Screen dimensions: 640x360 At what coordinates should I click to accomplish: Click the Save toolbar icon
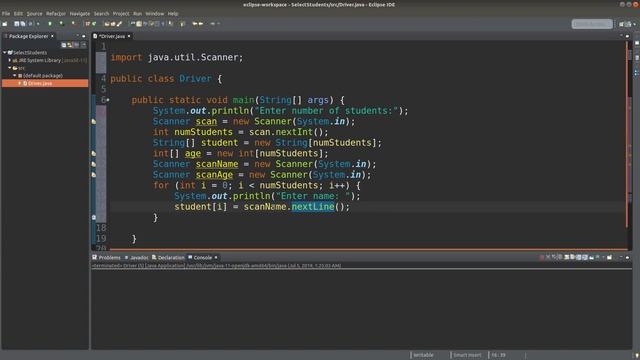tap(17, 24)
